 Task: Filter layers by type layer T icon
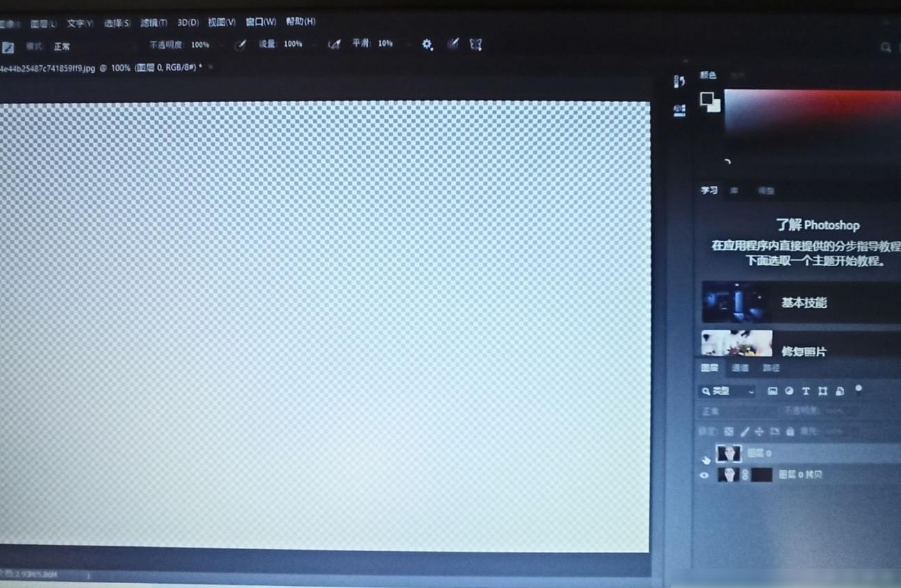[x=806, y=391]
